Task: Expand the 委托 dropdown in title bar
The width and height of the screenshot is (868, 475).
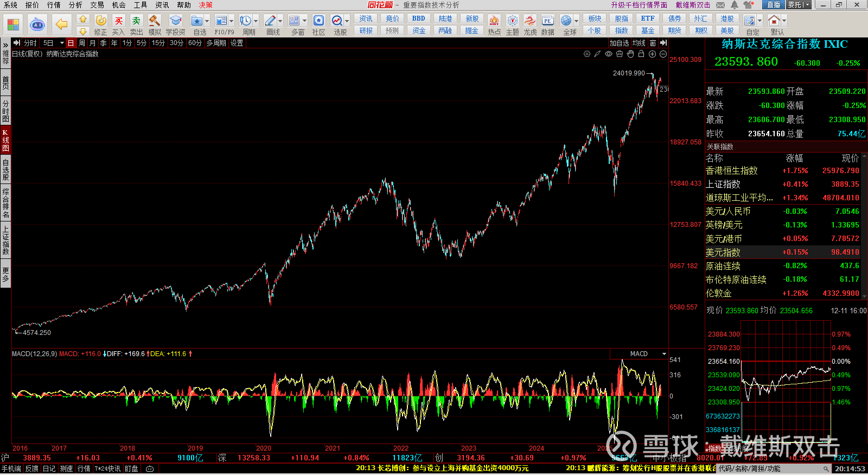Action: coord(807,5)
